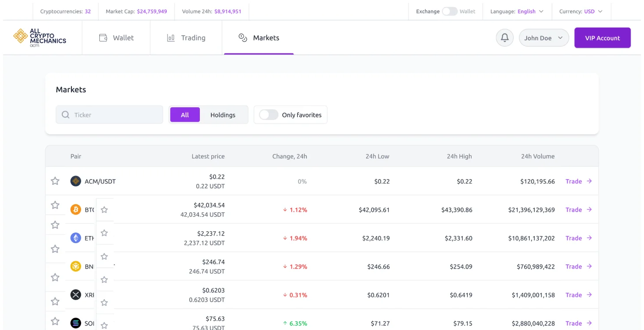The height and width of the screenshot is (330, 644).
Task: Enable the Only favorites toggle
Action: coord(268,114)
